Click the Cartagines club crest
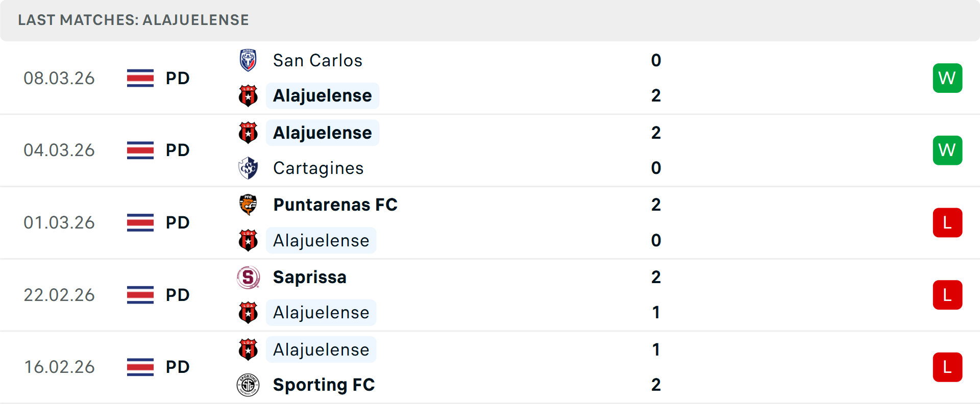This screenshot has height=404, width=980. (248, 168)
